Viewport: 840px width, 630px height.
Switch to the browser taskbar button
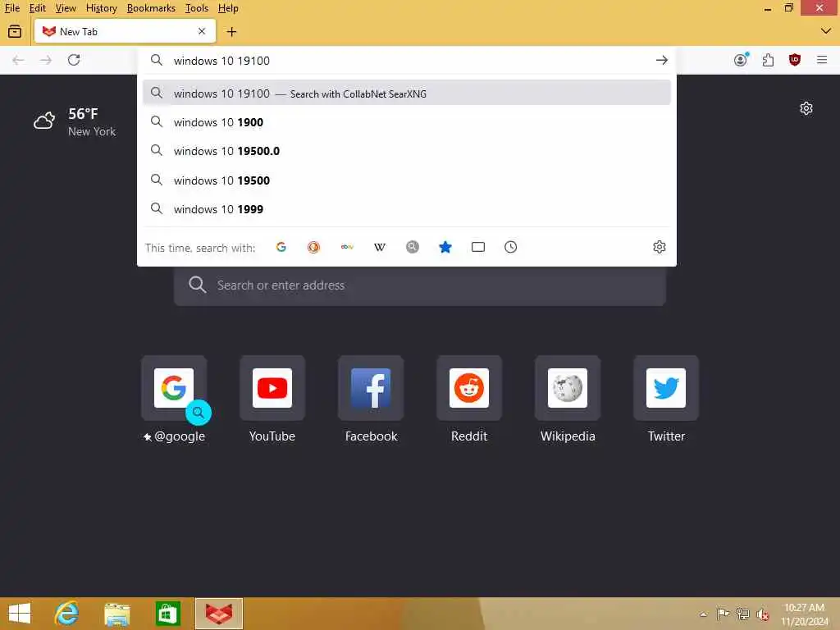click(x=219, y=614)
